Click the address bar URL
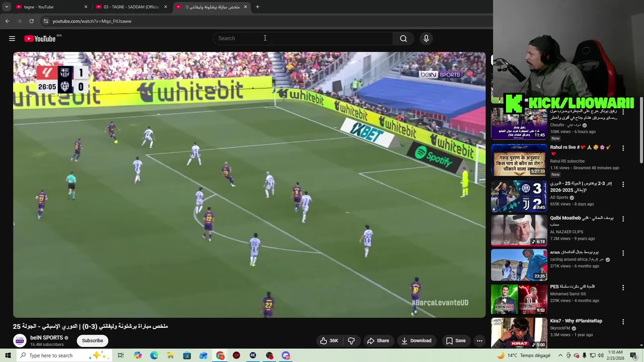 (x=92, y=21)
